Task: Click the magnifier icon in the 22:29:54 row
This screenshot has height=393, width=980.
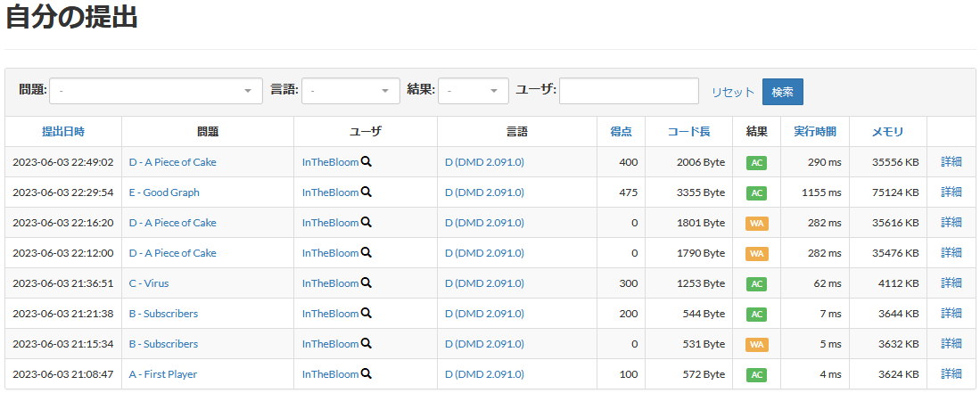Action: (x=366, y=192)
